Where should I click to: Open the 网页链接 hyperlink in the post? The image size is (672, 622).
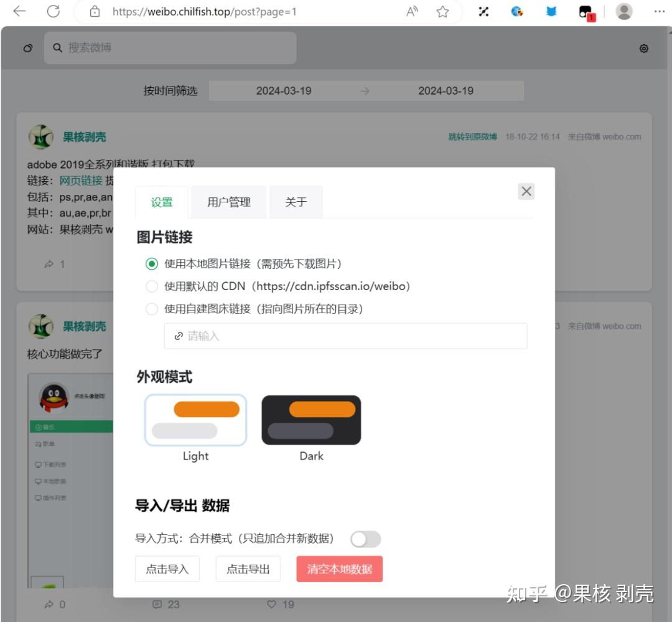point(80,180)
